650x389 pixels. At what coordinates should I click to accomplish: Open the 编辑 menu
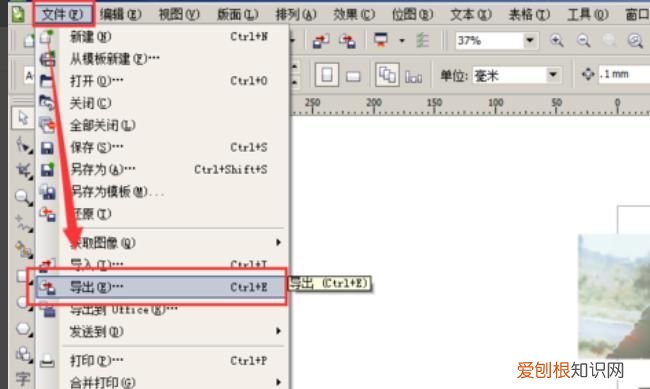coord(120,15)
